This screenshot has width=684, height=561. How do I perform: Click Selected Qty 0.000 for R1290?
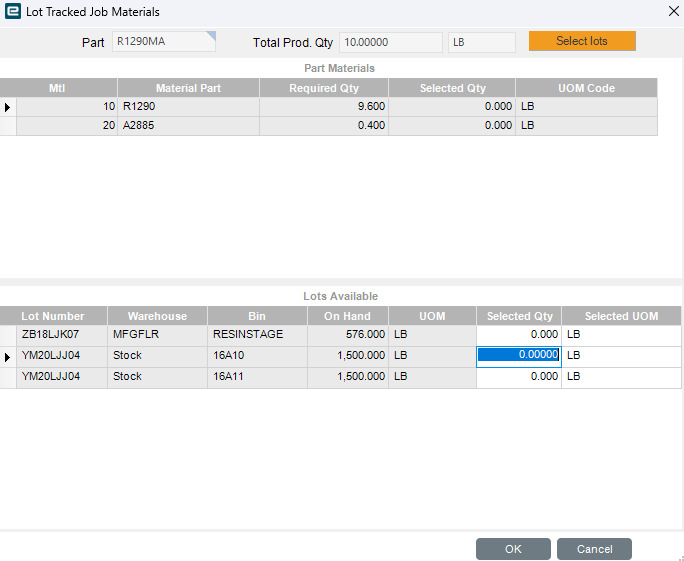(452, 107)
